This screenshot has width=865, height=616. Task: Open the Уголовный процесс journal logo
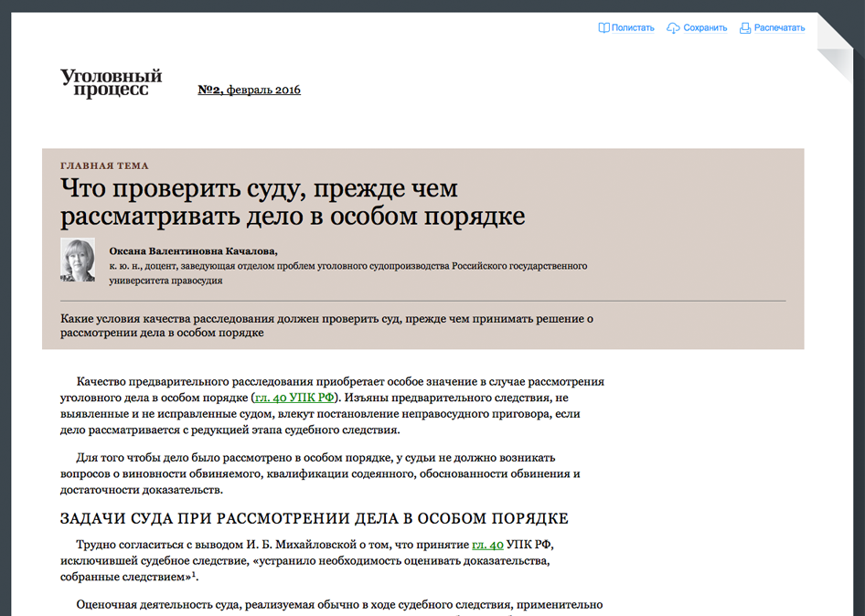click(112, 82)
